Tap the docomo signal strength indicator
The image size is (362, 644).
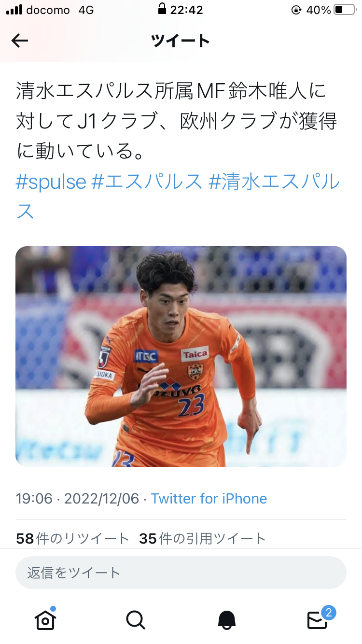14,10
